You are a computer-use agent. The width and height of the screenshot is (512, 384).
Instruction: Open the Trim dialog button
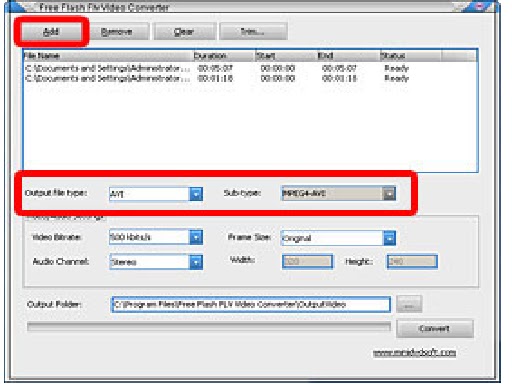coord(253,32)
